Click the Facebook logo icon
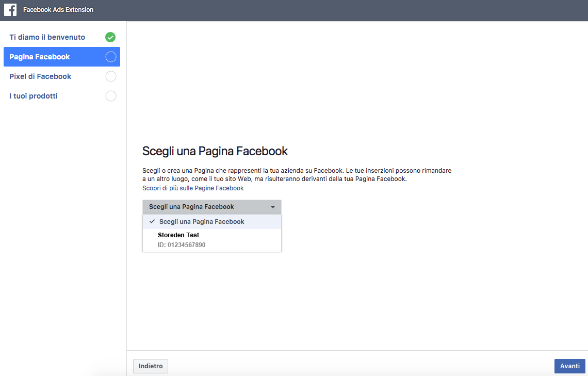The height and width of the screenshot is (376, 588). click(10, 10)
